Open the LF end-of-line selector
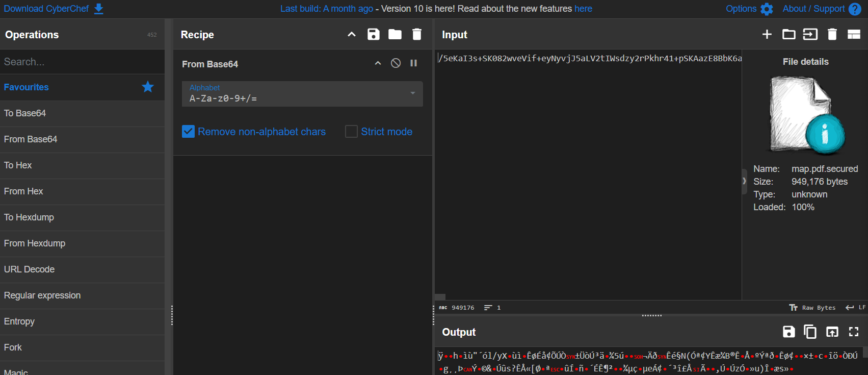Screen dimensions: 868x375 tap(856, 308)
